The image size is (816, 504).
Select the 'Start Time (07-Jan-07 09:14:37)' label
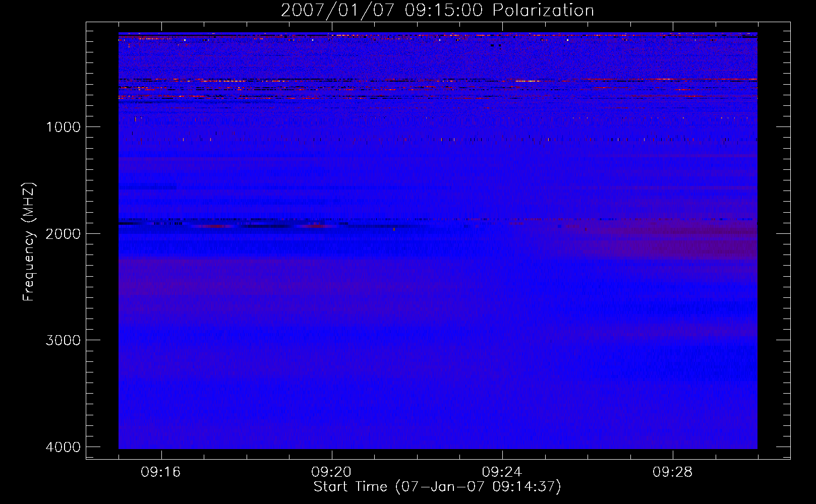[437, 487]
